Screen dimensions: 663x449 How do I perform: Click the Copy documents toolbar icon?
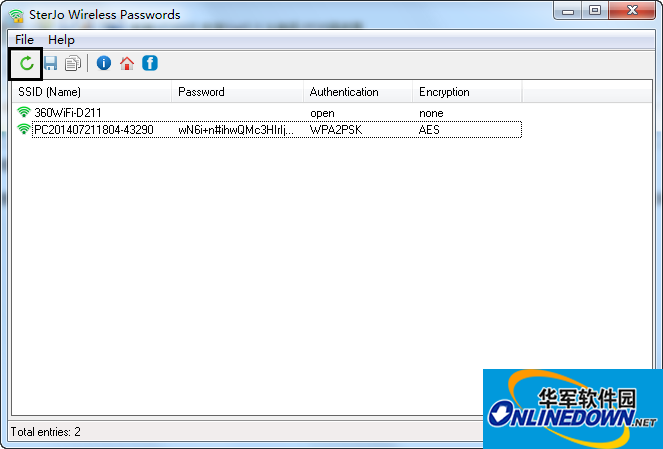click(73, 63)
